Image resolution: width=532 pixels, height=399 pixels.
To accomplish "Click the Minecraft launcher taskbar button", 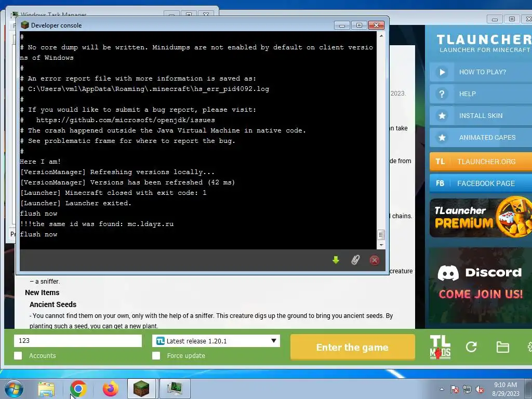I will point(141,389).
